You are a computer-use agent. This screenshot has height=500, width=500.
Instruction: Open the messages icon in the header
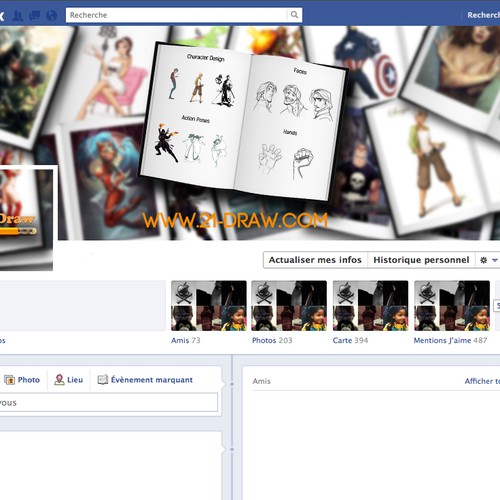[35, 15]
